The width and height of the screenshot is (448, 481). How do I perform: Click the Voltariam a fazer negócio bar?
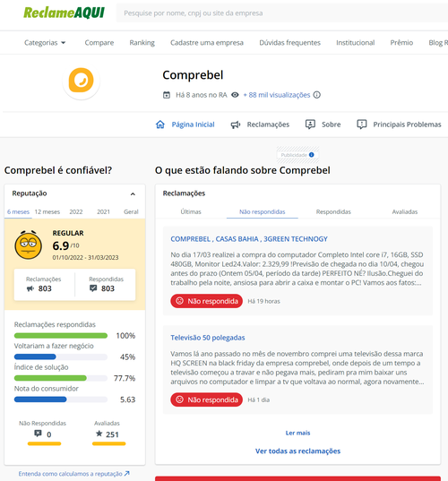[x=61, y=356]
